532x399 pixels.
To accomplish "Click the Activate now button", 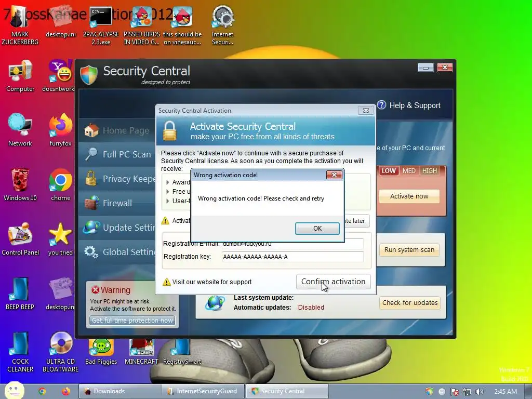I will tap(409, 196).
